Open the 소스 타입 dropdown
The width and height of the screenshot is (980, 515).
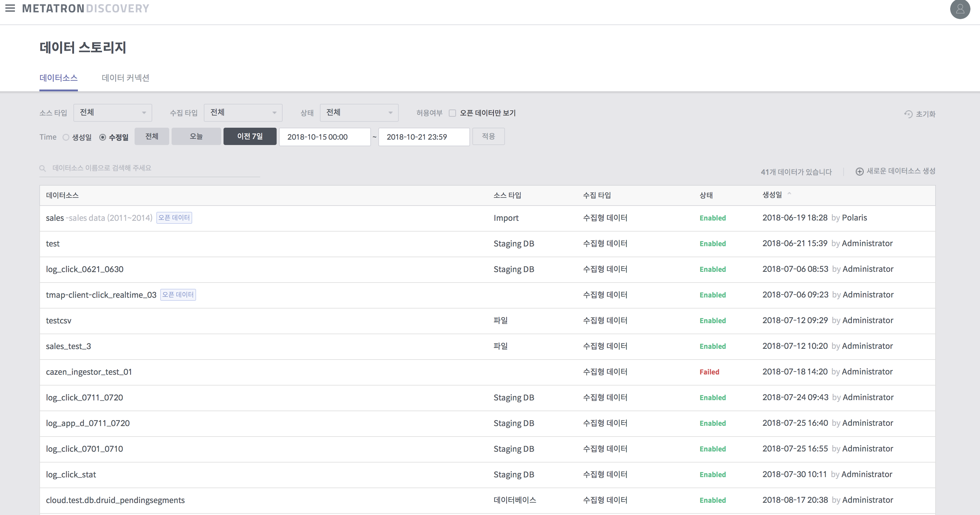[113, 112]
